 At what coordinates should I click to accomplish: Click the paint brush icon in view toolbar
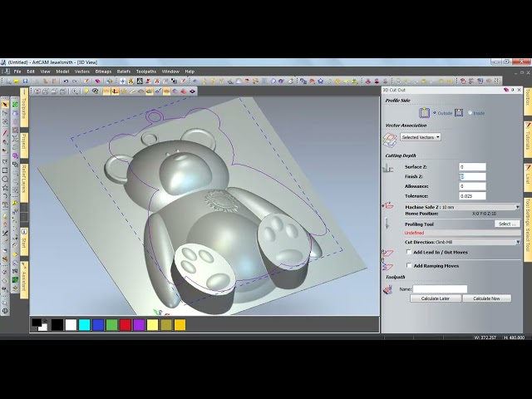coord(158,91)
